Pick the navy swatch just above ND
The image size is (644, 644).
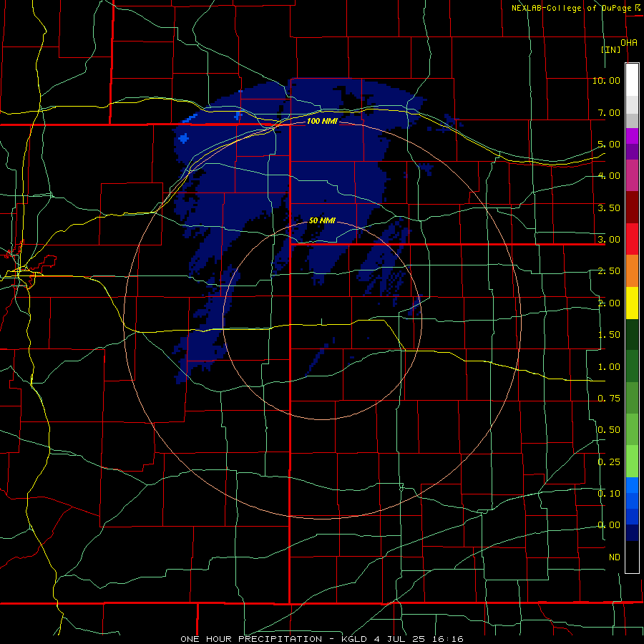click(x=632, y=533)
